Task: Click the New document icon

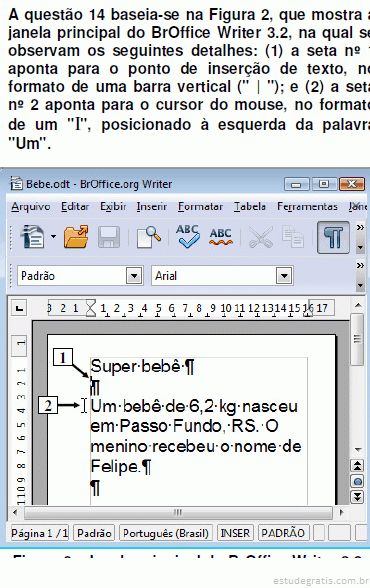Action: coord(33,237)
